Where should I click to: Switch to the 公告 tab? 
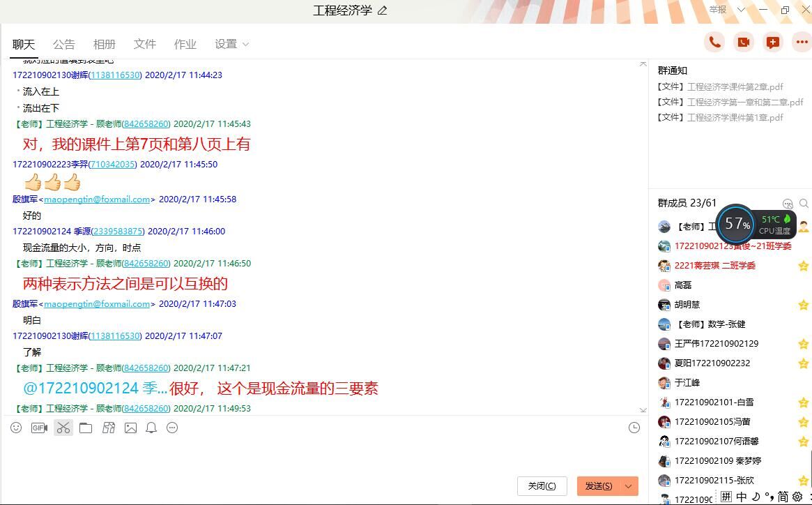[x=63, y=44]
